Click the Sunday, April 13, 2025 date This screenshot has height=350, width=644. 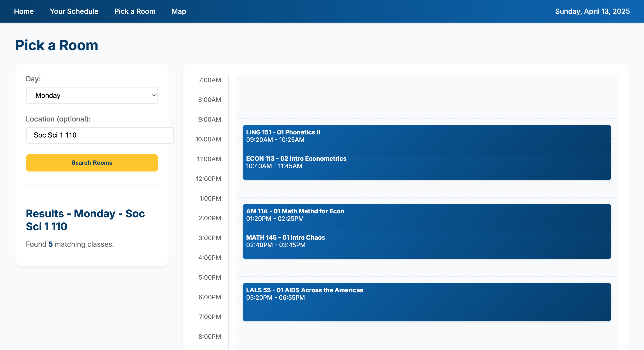[592, 11]
